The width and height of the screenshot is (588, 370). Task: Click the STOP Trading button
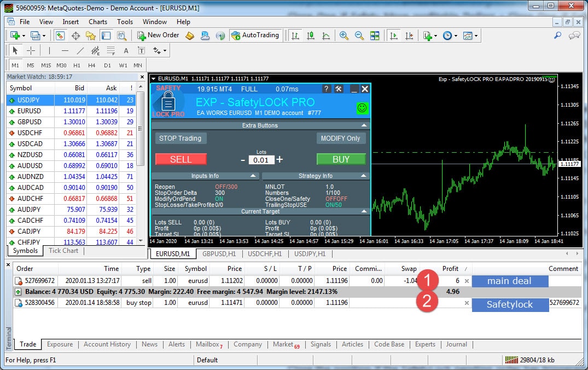[180, 138]
